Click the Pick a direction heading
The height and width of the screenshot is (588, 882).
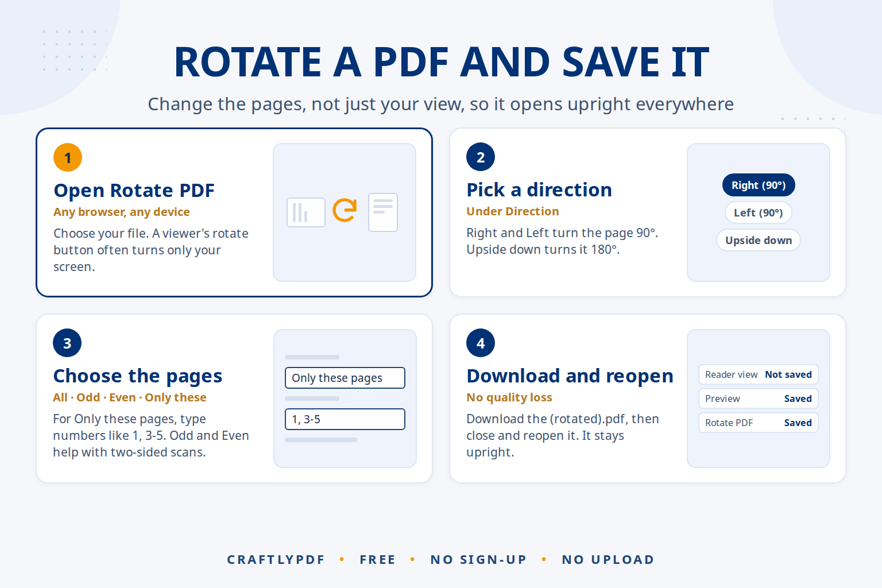(x=539, y=189)
